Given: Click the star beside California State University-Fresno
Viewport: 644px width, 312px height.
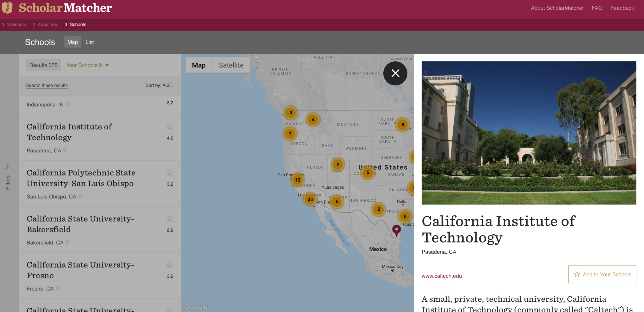Looking at the screenshot, I should pos(170,265).
